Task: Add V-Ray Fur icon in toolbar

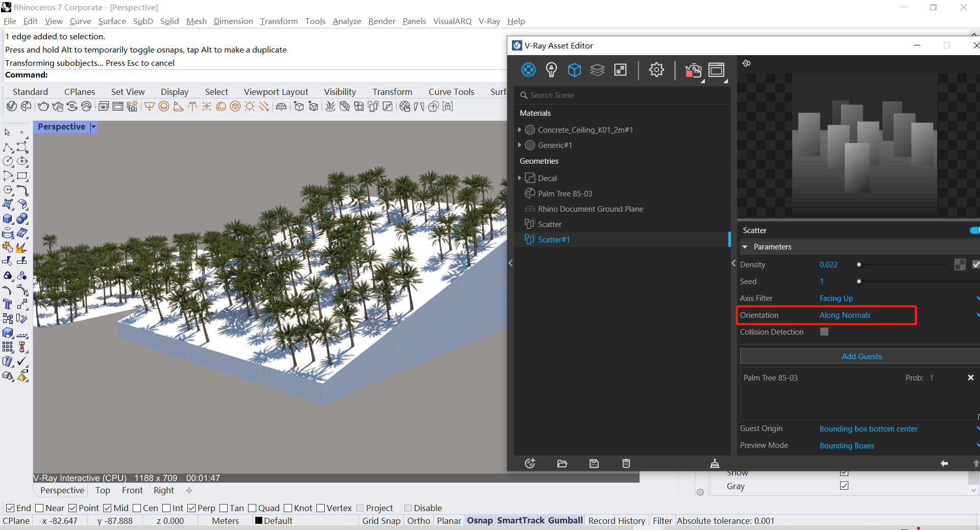Action: [x=330, y=106]
